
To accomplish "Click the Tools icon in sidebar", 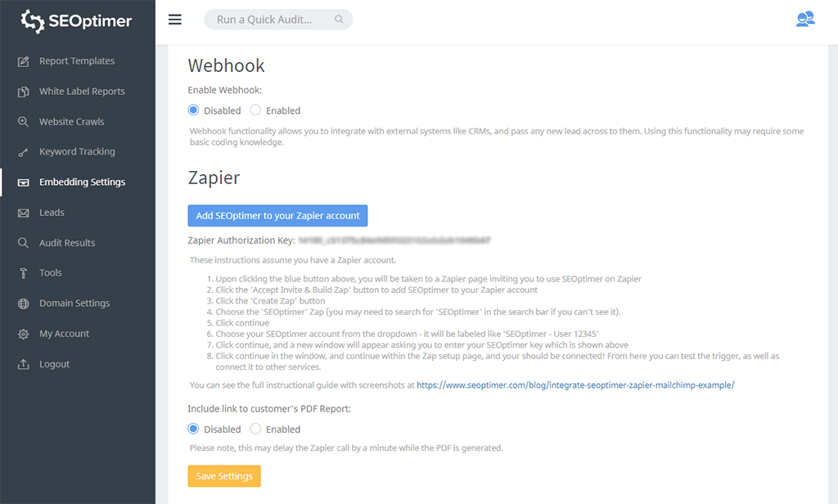I will (x=23, y=273).
